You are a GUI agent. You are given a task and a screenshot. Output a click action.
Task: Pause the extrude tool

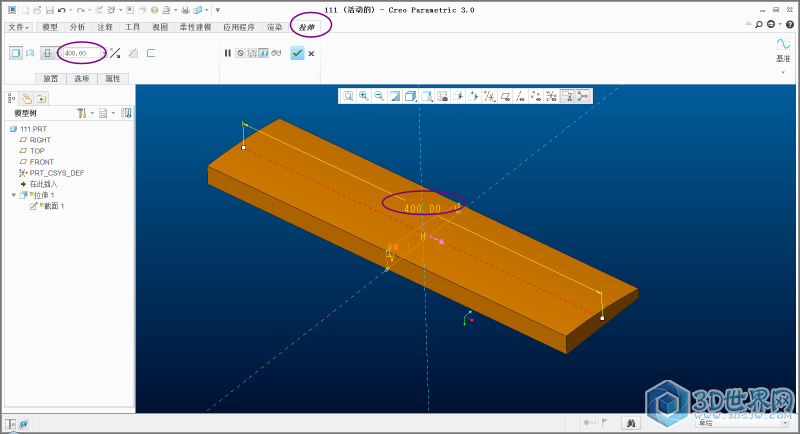click(x=228, y=53)
